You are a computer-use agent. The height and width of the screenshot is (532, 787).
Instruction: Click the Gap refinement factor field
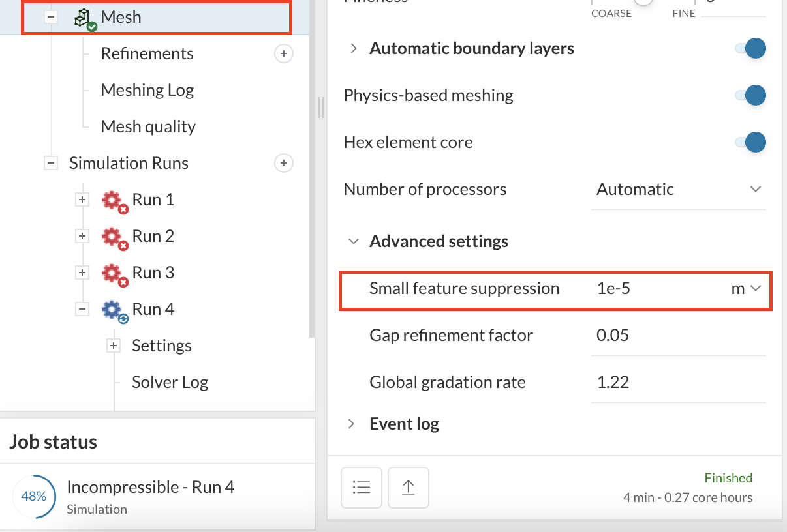677,336
